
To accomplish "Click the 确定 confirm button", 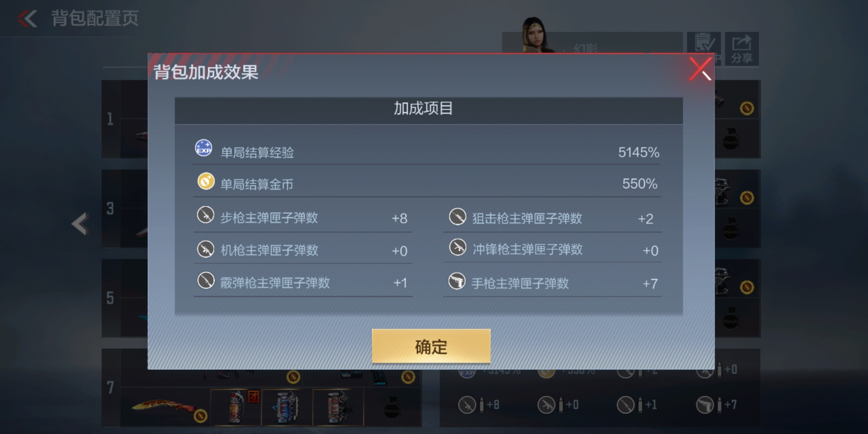I will [431, 346].
